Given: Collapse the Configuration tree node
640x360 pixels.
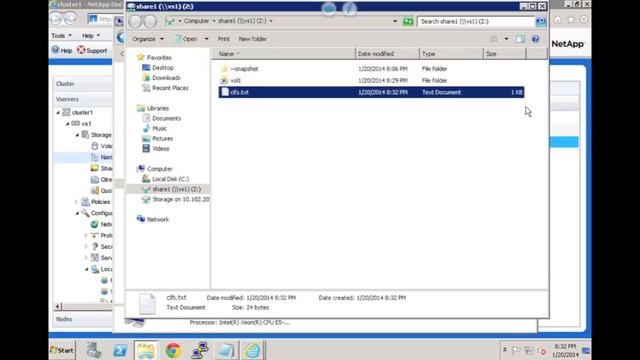Looking at the screenshot, I should [77, 213].
